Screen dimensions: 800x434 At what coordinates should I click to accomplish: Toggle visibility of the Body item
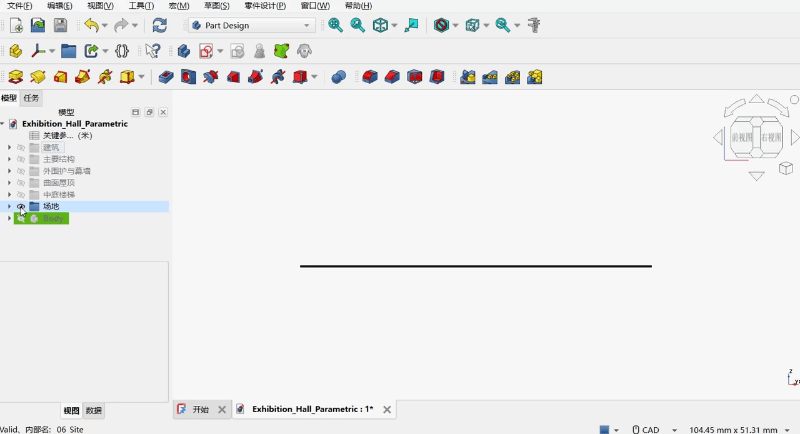21,218
